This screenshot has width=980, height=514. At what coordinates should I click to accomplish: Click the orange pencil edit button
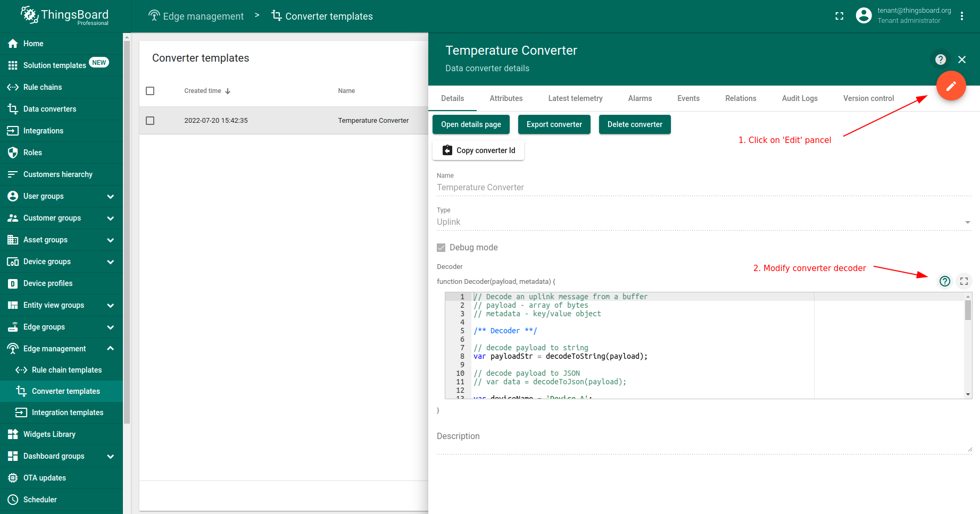coord(951,86)
